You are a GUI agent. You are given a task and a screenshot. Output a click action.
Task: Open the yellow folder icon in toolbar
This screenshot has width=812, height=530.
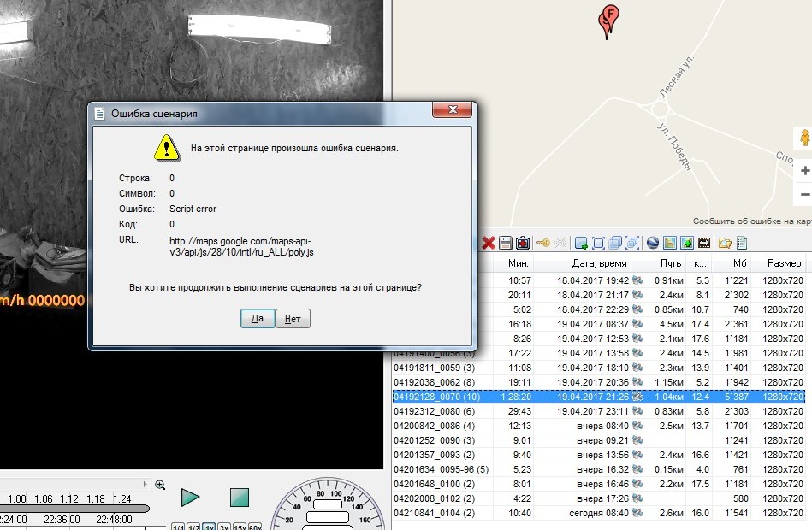pyautogui.click(x=725, y=244)
